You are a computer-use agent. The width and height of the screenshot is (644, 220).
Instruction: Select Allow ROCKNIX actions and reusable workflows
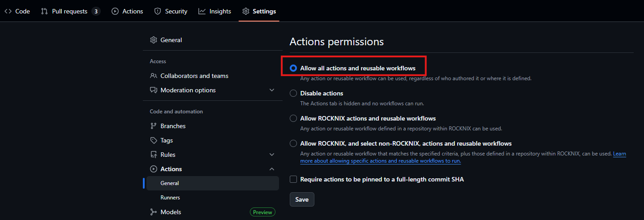coord(293,118)
